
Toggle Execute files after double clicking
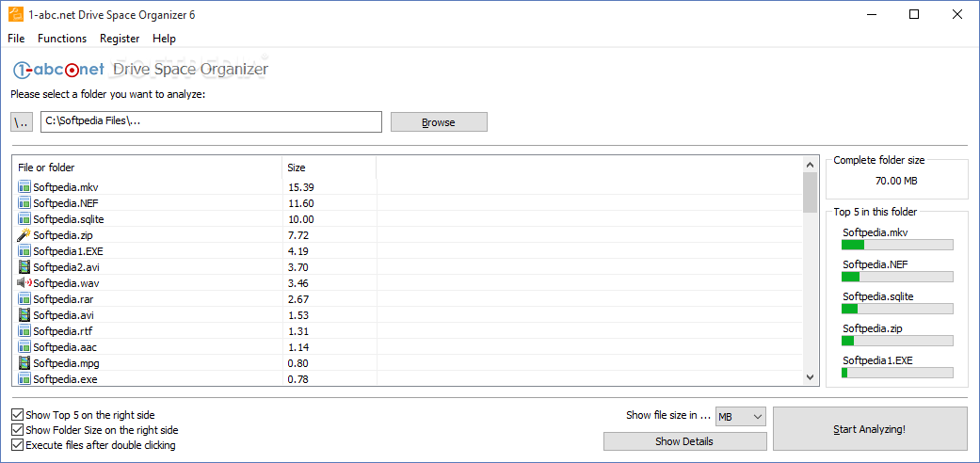(x=18, y=445)
